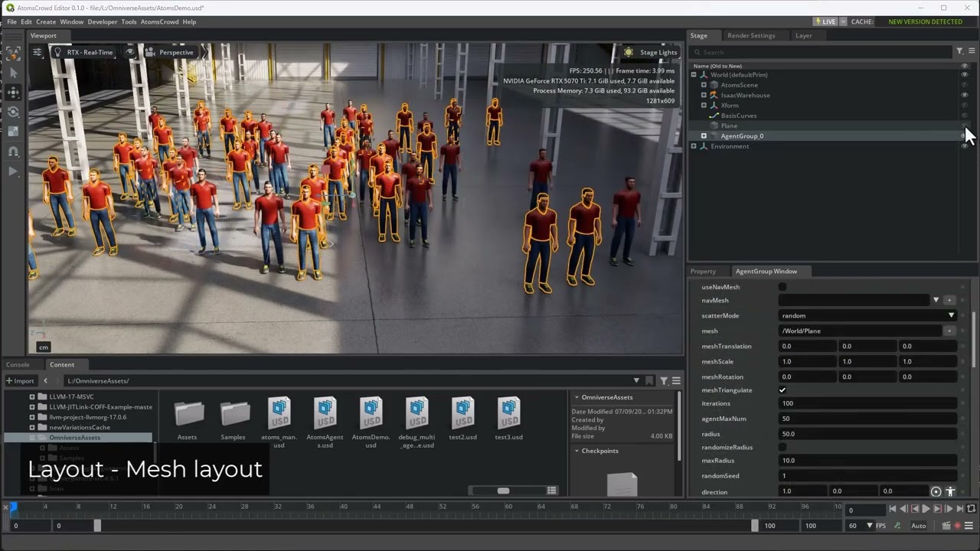Expand the AgentGroup_0 tree item
The width and height of the screenshot is (980, 551).
[x=704, y=136]
